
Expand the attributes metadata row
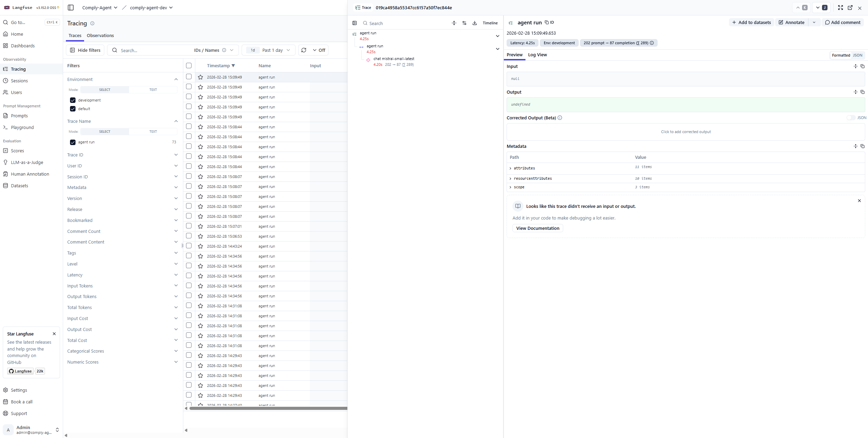click(510, 168)
